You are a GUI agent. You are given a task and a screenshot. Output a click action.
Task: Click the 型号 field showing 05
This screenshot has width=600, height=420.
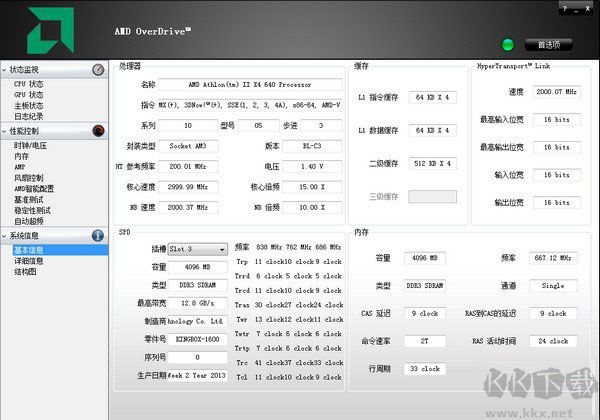pos(259,125)
